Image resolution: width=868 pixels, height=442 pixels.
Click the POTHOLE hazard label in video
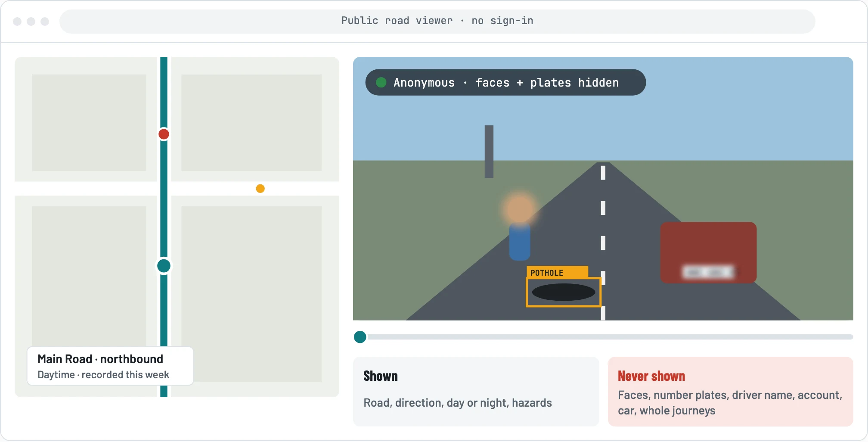[x=557, y=272]
